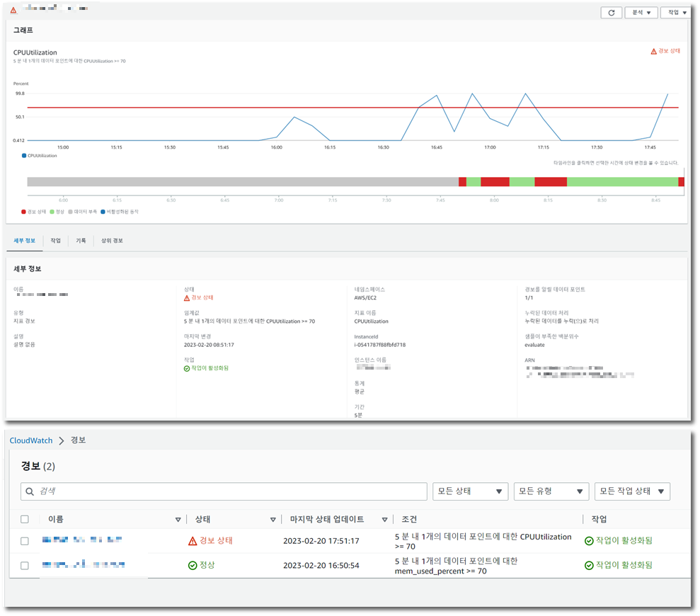The width and height of the screenshot is (700, 616).
Task: Click the 정상 green check icon in table
Action: (x=193, y=566)
